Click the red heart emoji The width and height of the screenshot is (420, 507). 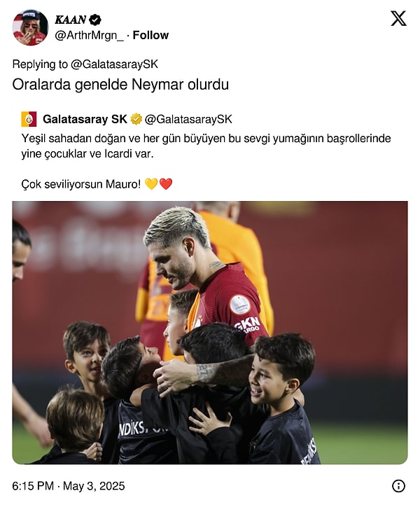point(166,184)
